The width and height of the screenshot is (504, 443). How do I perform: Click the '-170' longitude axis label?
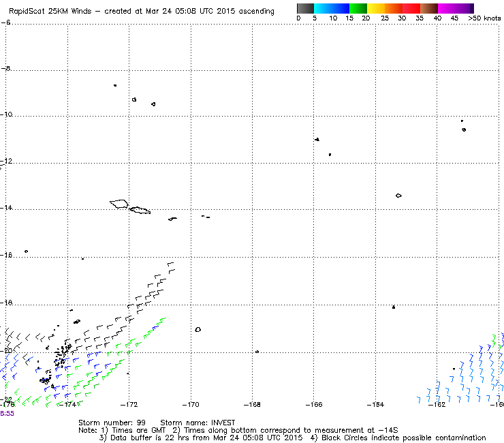point(191,404)
